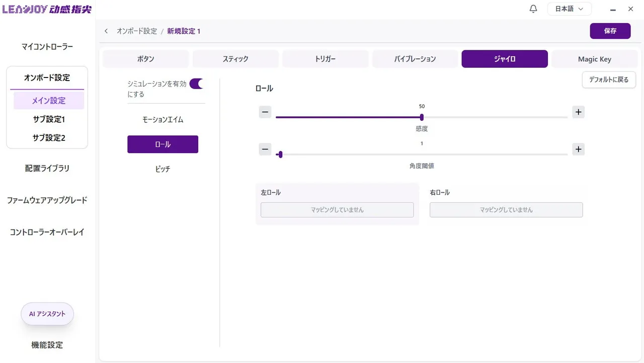Select サブ設定1 in the sidebar
The image size is (644, 363).
[48, 119]
